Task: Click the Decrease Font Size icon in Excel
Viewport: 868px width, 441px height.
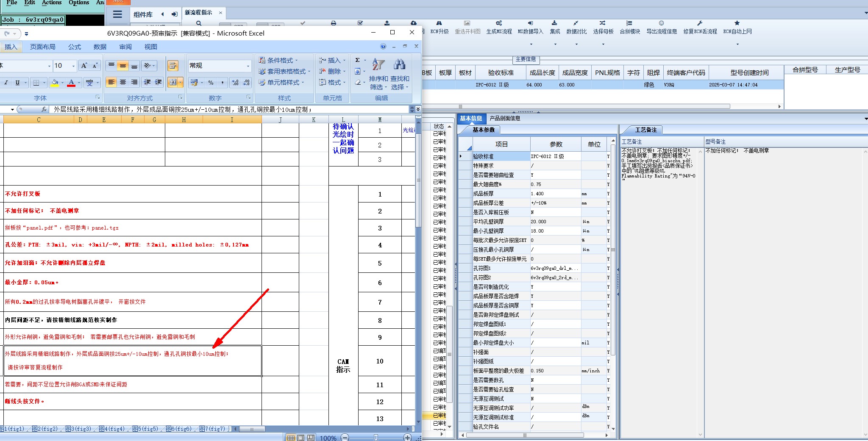Action: pyautogui.click(x=95, y=66)
